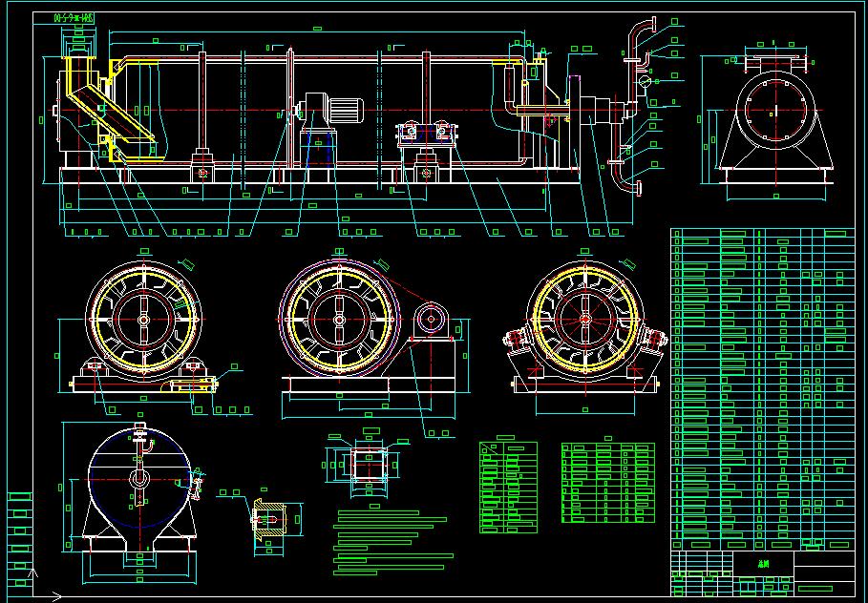Image resolution: width=868 pixels, height=603 pixels.
Task: Select the yellow hatched sectional detail
Action: click(268, 518)
